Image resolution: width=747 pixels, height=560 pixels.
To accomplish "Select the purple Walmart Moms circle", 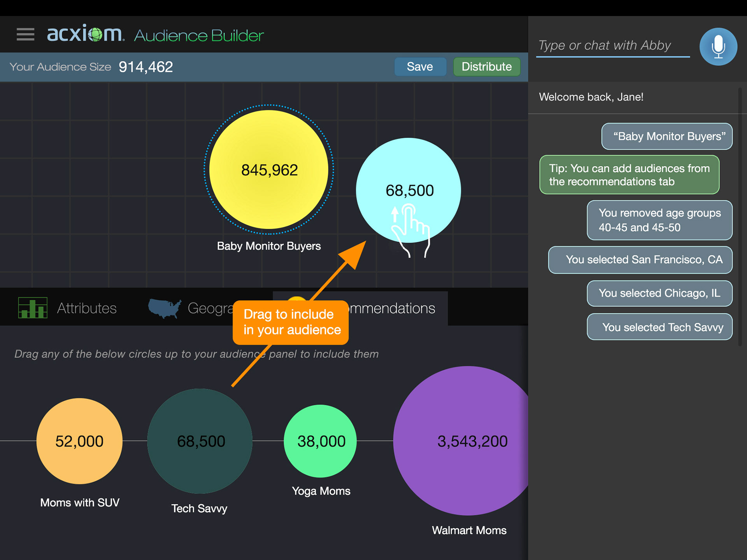I will [463, 441].
